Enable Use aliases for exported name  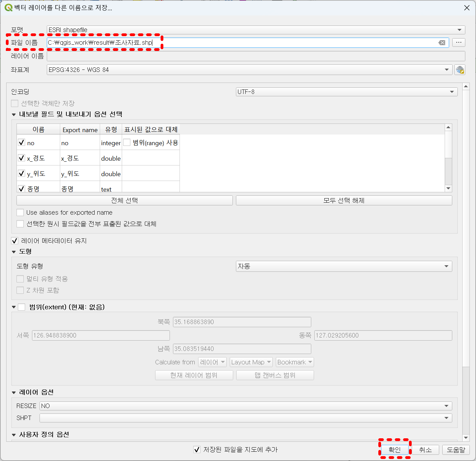coord(20,213)
